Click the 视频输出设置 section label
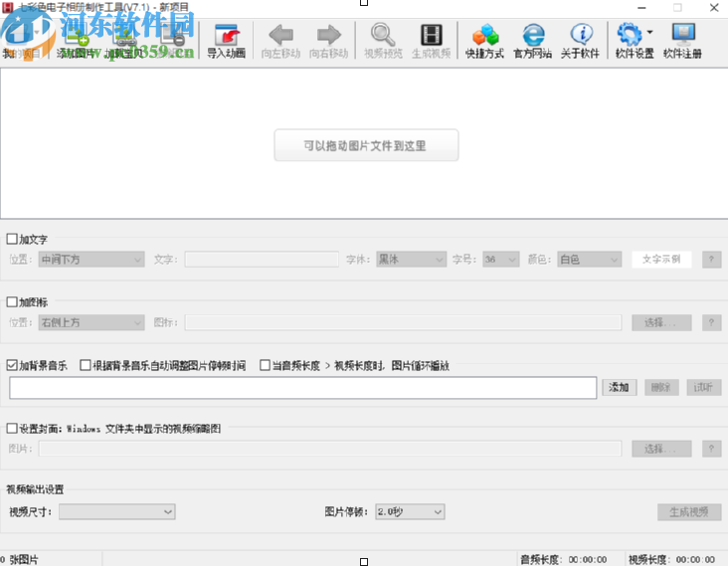This screenshot has height=566, width=728. [x=35, y=489]
